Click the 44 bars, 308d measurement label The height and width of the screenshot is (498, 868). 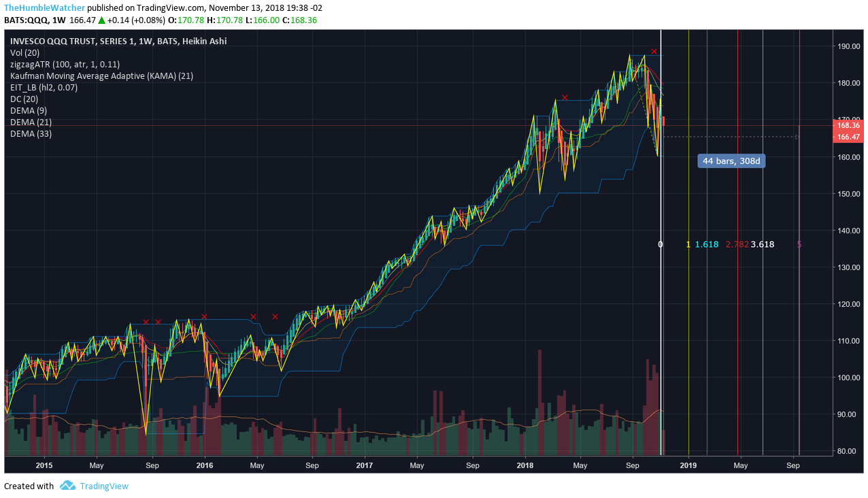pyautogui.click(x=731, y=161)
